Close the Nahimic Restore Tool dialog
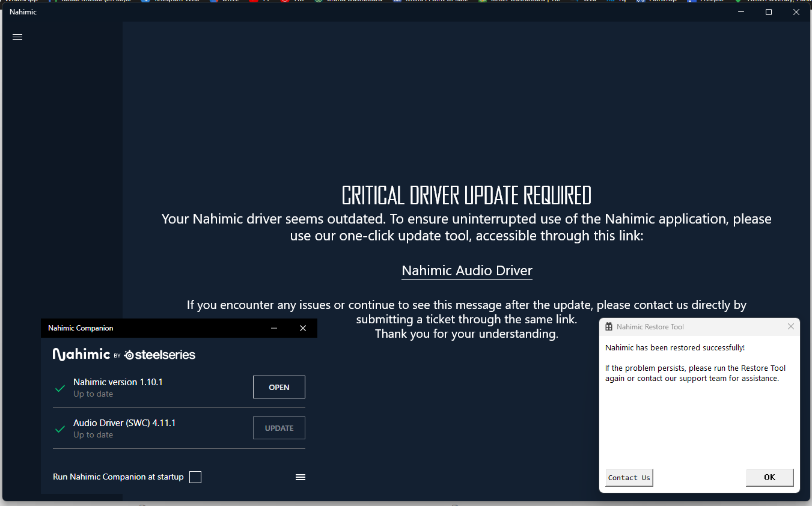The width and height of the screenshot is (812, 506). click(x=790, y=326)
